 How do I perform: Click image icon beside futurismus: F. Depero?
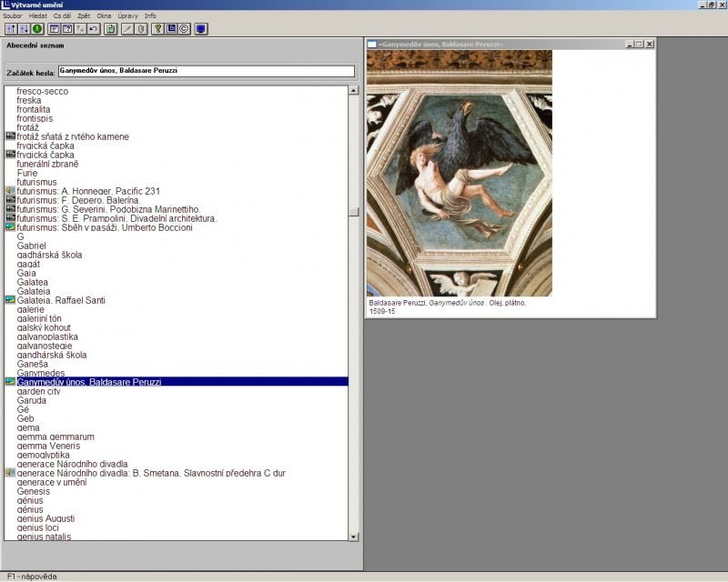click(x=10, y=200)
